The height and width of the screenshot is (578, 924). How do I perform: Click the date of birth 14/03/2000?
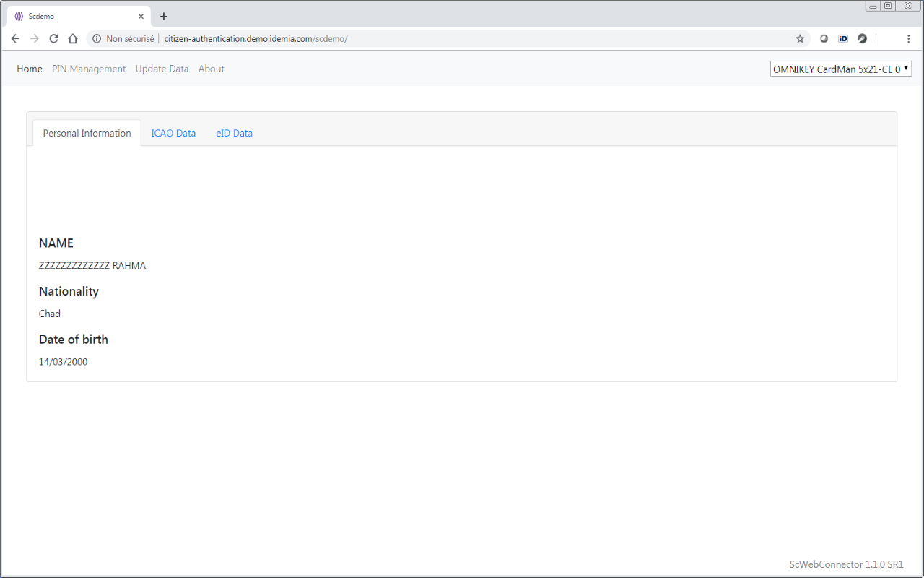click(64, 362)
